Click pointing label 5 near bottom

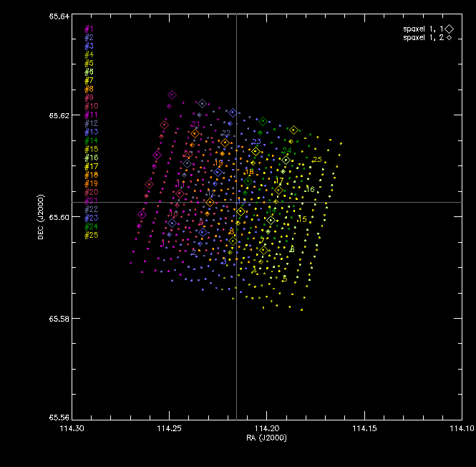tap(285, 279)
